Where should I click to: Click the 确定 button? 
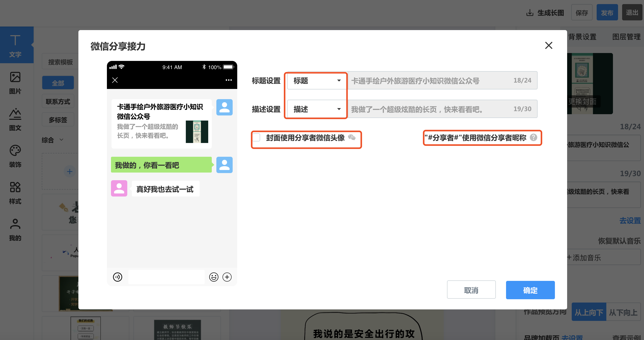[530, 290]
